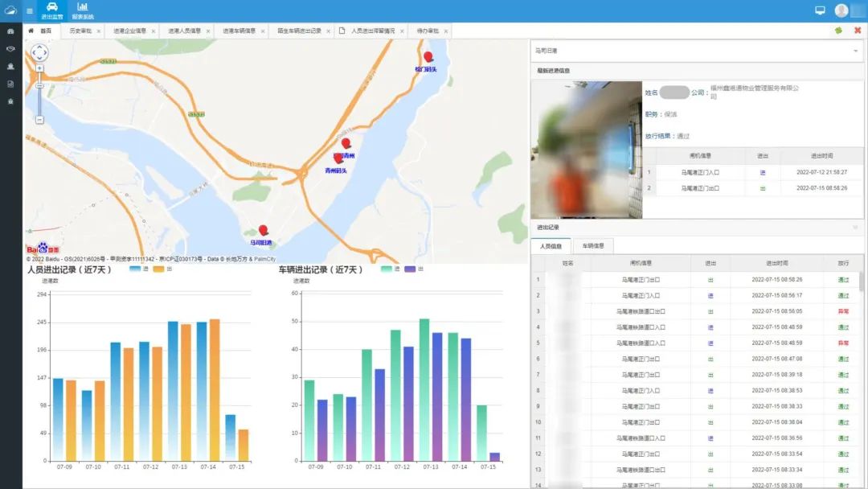The width and height of the screenshot is (868, 489).
Task: Click the red X close-tabs icon
Action: click(x=858, y=31)
